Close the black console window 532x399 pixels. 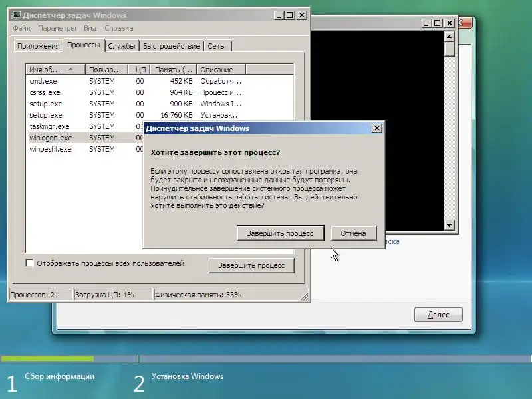450,23
